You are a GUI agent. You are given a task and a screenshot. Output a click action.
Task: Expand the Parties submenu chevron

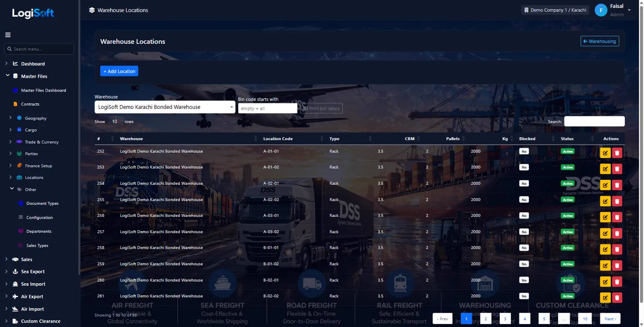pyautogui.click(x=10, y=153)
